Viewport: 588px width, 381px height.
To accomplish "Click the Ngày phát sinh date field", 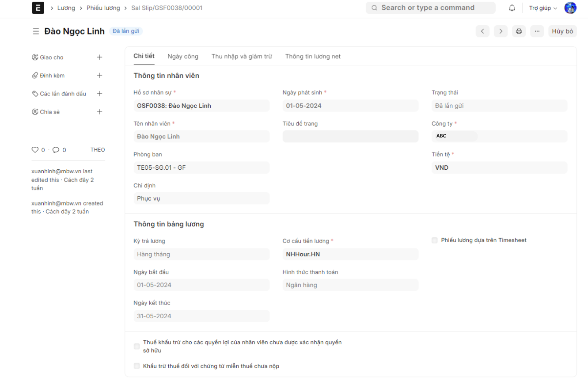I will click(x=350, y=106).
